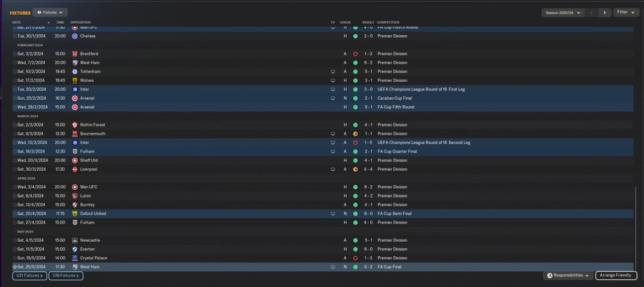The width and height of the screenshot is (644, 287).
Task: Click the Wolves club badge icon
Action: 75,81
